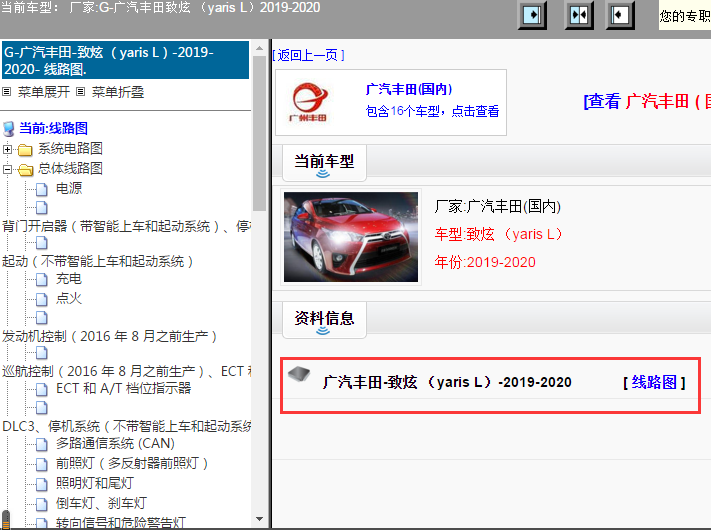The image size is (711, 530).
Task: Click 菜单展开 to expand all menus
Action: tap(44, 92)
